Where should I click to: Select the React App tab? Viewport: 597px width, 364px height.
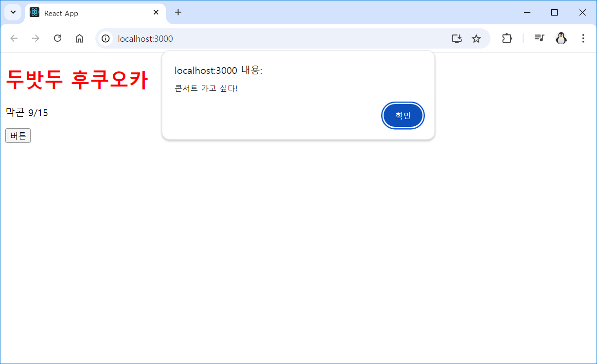tap(95, 13)
